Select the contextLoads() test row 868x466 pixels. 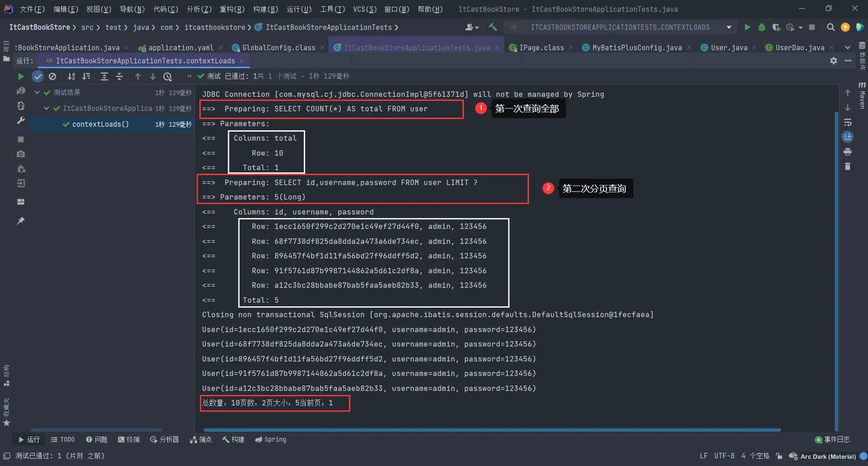coord(112,124)
